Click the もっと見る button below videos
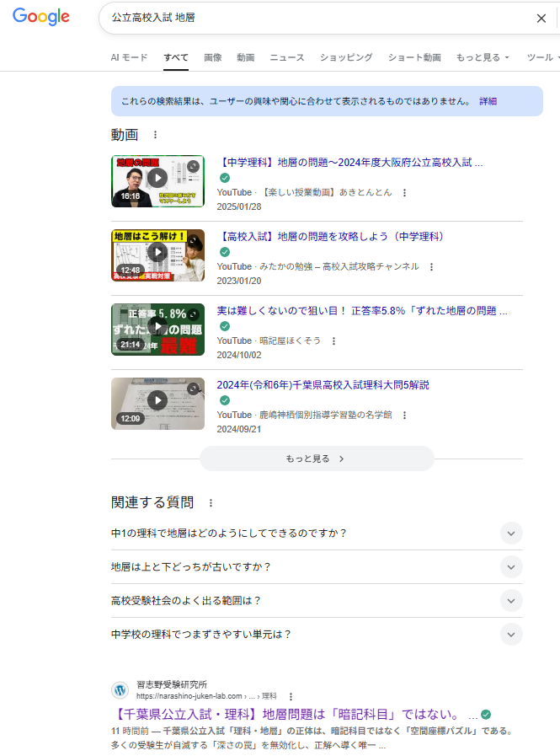The height and width of the screenshot is (756, 560). click(317, 459)
